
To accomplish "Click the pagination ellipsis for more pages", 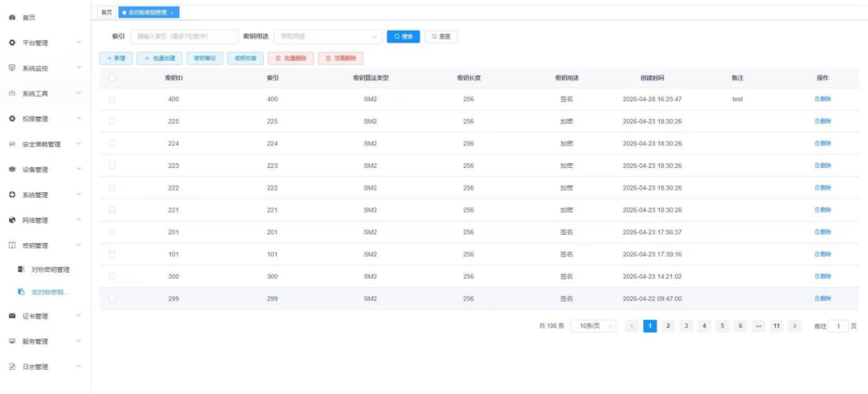I will point(759,326).
